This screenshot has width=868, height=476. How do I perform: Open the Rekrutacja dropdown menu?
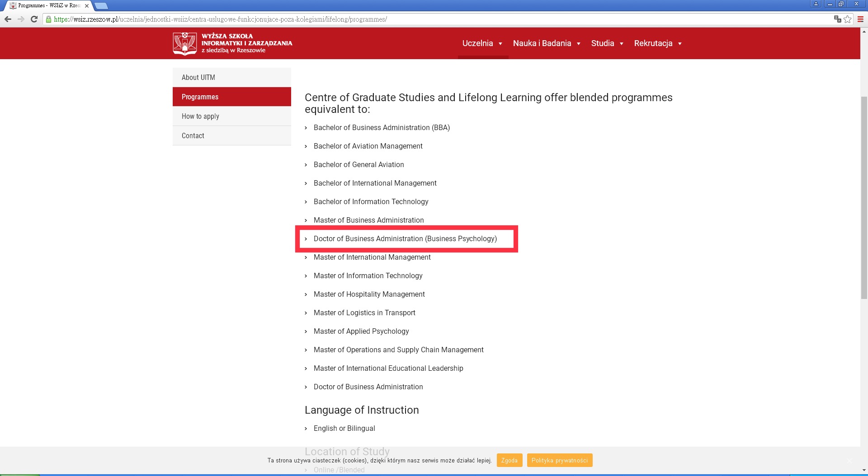(658, 43)
